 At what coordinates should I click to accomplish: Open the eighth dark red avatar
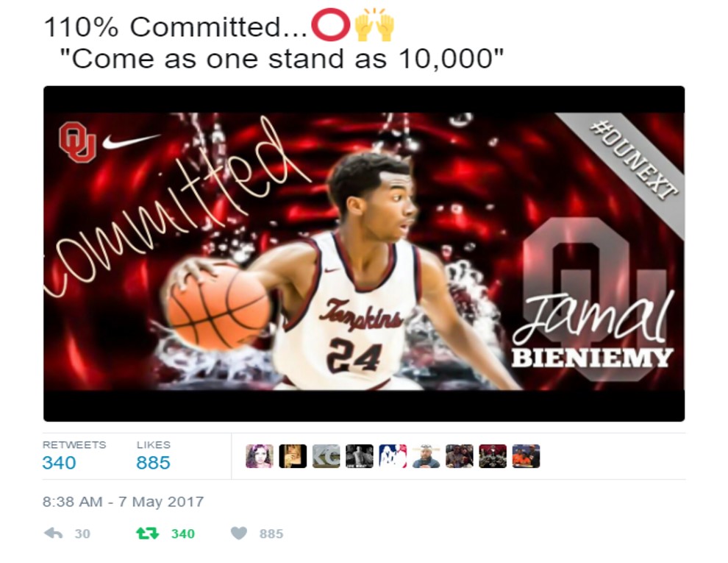pyautogui.click(x=493, y=456)
